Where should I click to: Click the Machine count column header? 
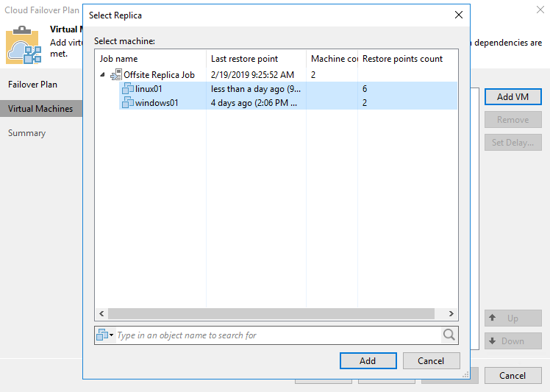pyautogui.click(x=332, y=59)
